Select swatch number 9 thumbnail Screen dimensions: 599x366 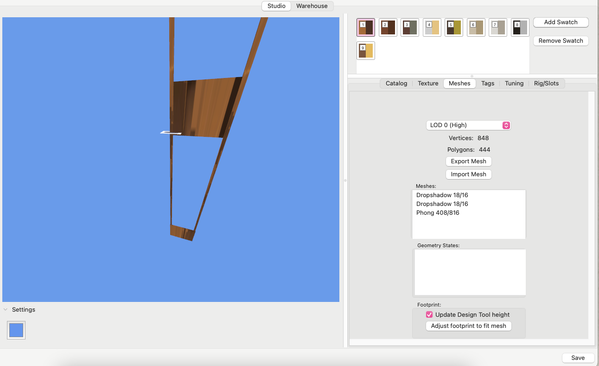tap(366, 50)
